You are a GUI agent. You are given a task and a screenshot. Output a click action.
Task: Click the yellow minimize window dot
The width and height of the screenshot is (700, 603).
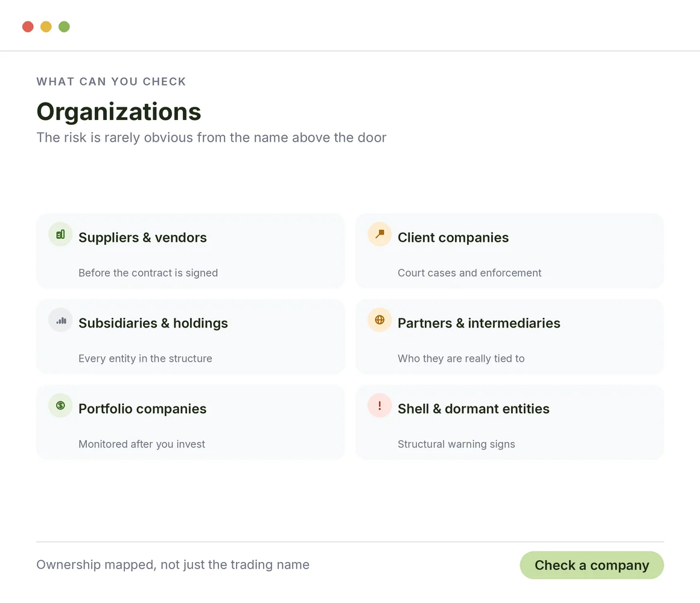coord(46,27)
